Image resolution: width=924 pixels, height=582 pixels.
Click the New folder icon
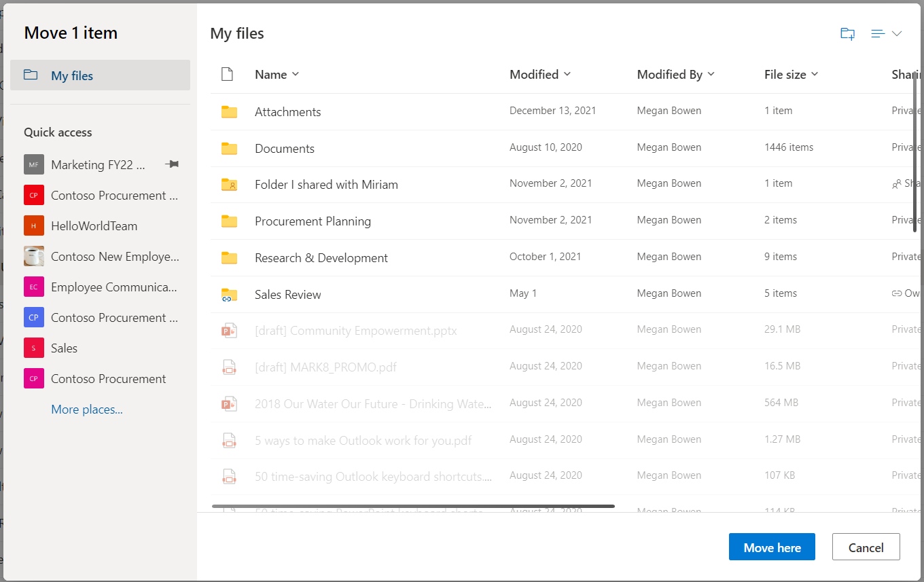pos(847,34)
